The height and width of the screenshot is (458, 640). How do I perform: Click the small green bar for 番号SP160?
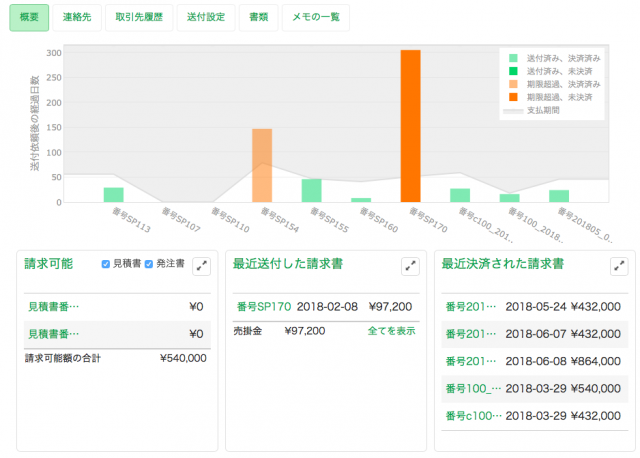coord(361,200)
